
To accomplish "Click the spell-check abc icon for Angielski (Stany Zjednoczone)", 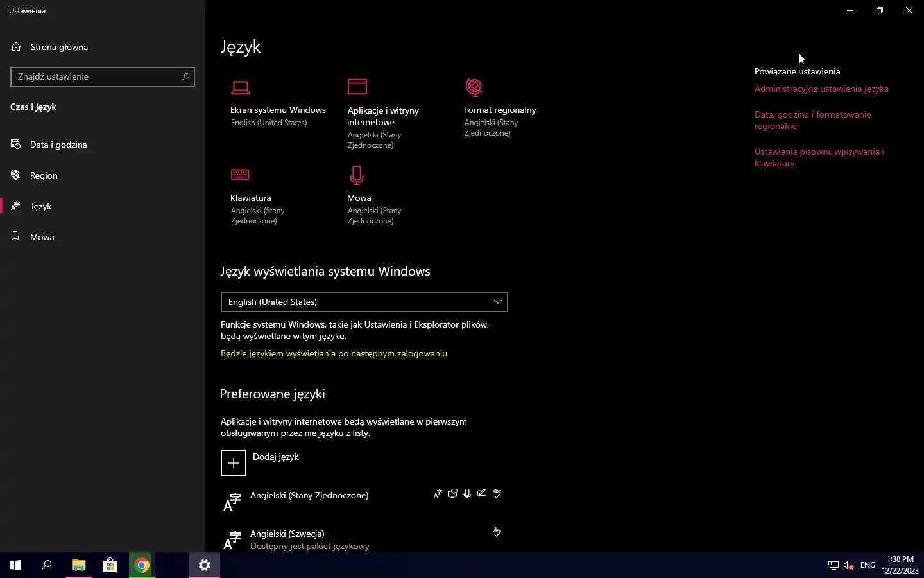I will tap(497, 493).
